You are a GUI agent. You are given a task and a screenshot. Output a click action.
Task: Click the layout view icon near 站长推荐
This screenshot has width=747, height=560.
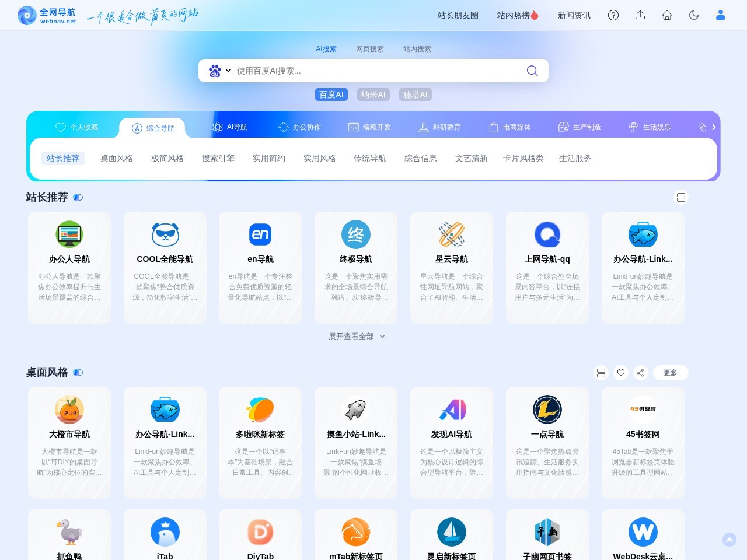point(681,197)
